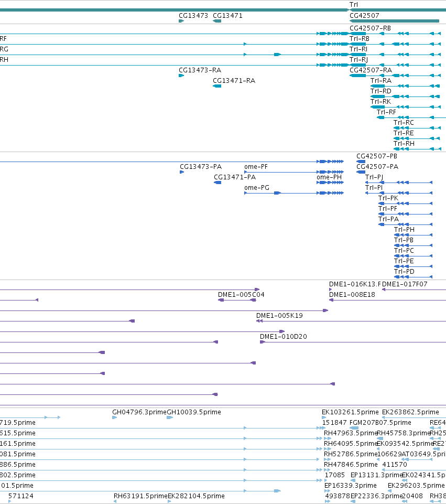Image resolution: width=446 pixels, height=504 pixels.
Task: Click the CG42507-PA protein label
Action: [x=377, y=167]
